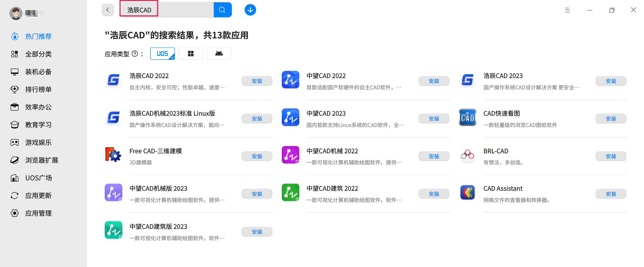Open the 全部分类 sidebar category
644x267 pixels.
coord(38,54)
